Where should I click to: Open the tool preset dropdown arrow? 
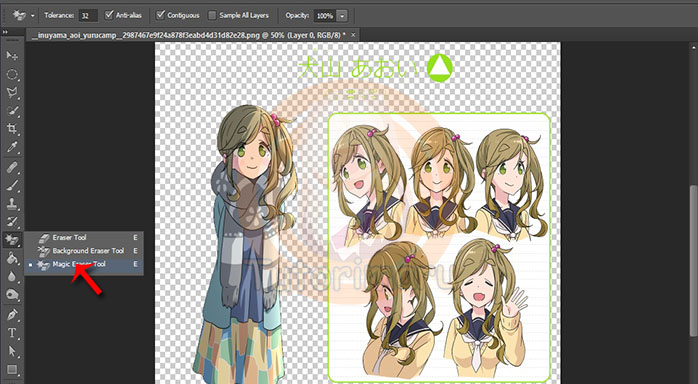(x=33, y=16)
